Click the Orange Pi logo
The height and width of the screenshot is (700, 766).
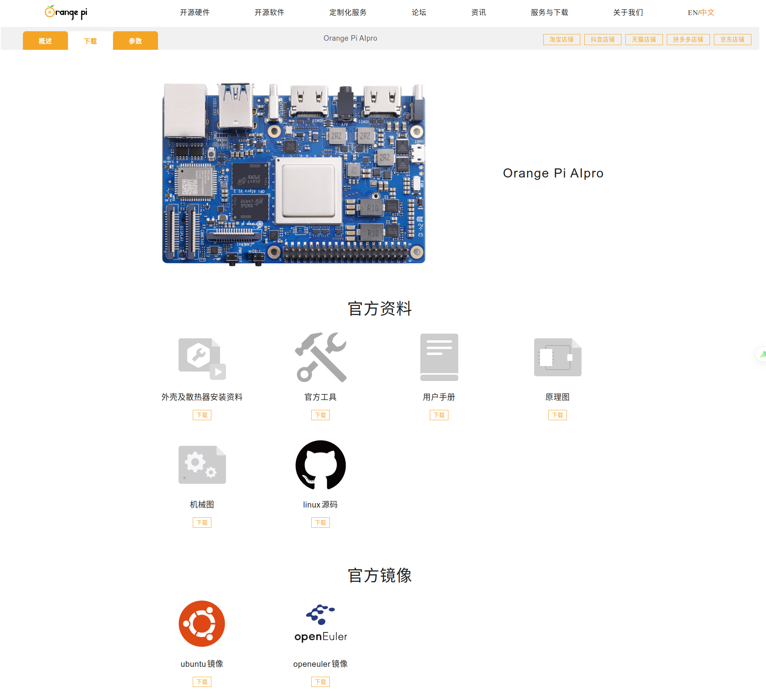(66, 12)
